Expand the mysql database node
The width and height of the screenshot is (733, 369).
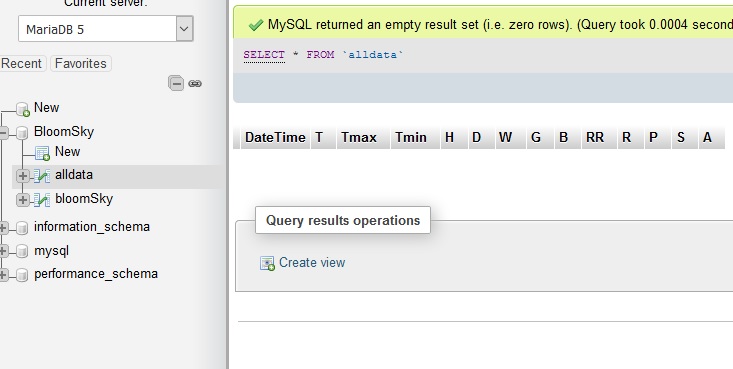pos(3,252)
